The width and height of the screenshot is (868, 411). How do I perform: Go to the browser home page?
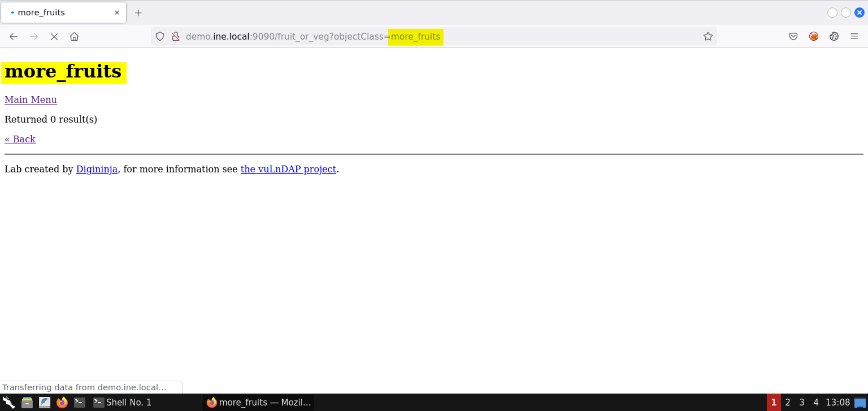75,37
